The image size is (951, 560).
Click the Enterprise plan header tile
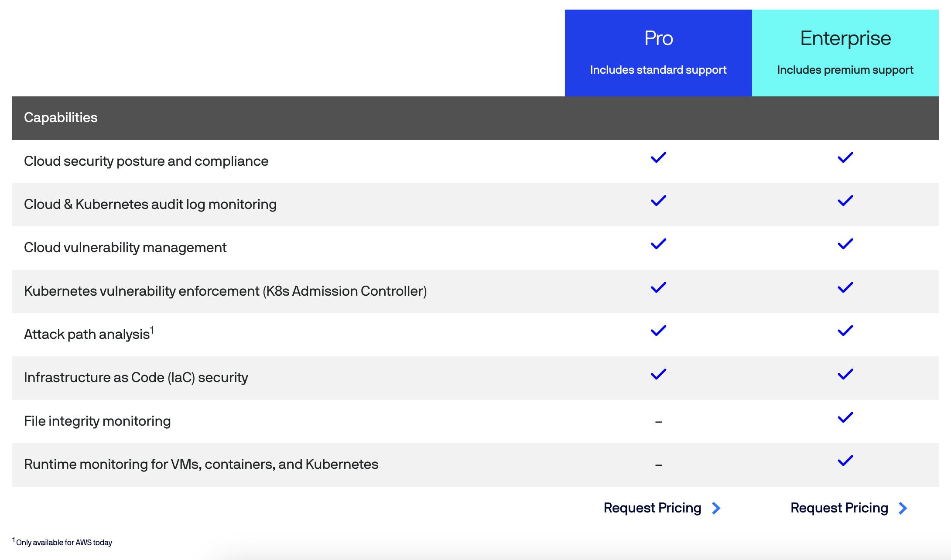click(x=845, y=53)
